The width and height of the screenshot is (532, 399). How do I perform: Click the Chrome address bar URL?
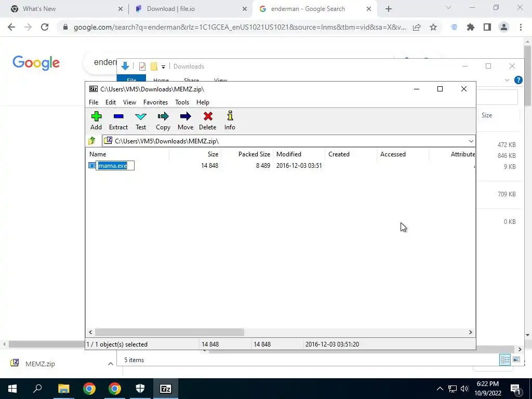240,27
